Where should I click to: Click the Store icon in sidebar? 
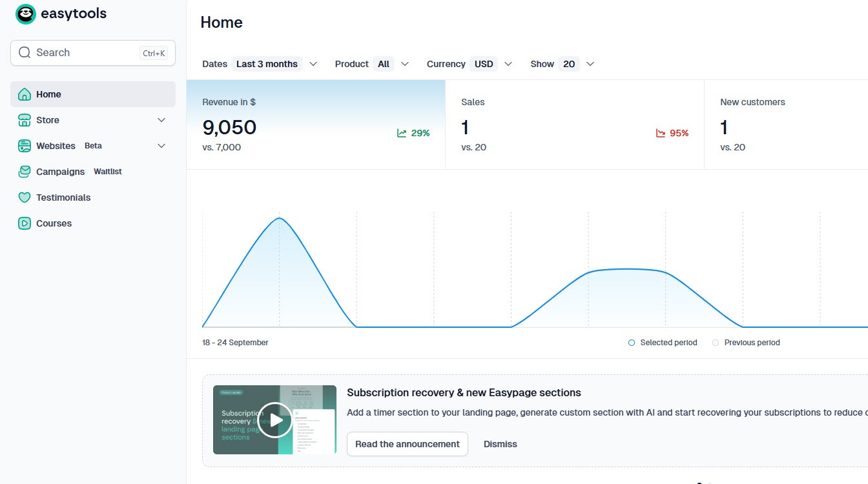25,120
